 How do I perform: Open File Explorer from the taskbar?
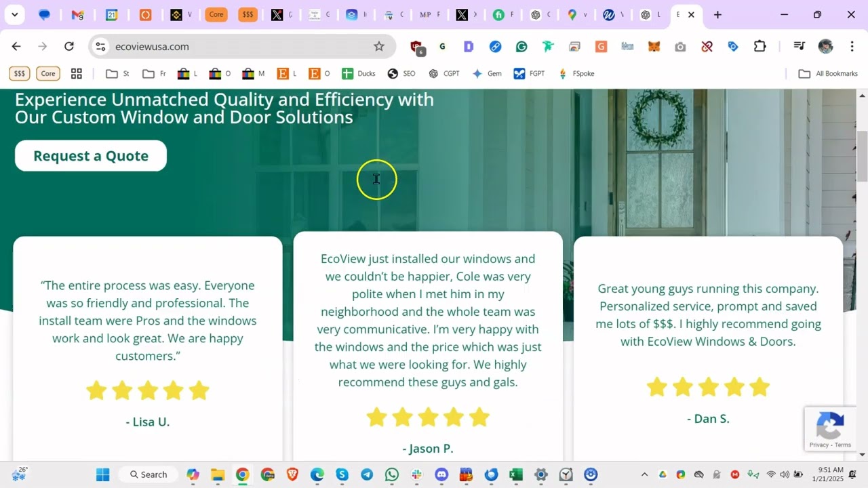click(217, 474)
